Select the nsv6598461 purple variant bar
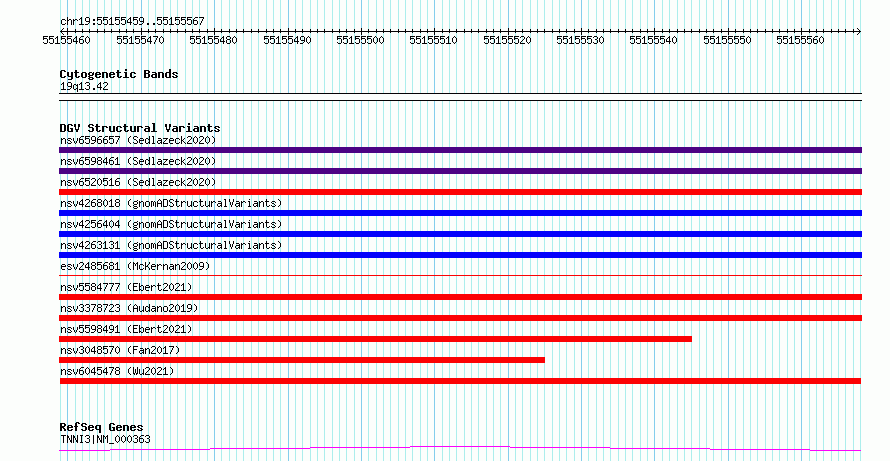 460,171
